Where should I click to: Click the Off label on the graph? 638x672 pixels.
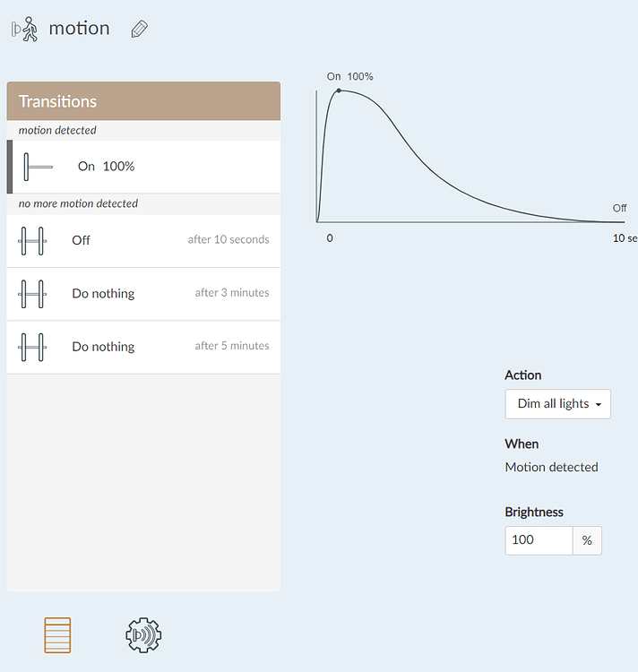point(619,208)
